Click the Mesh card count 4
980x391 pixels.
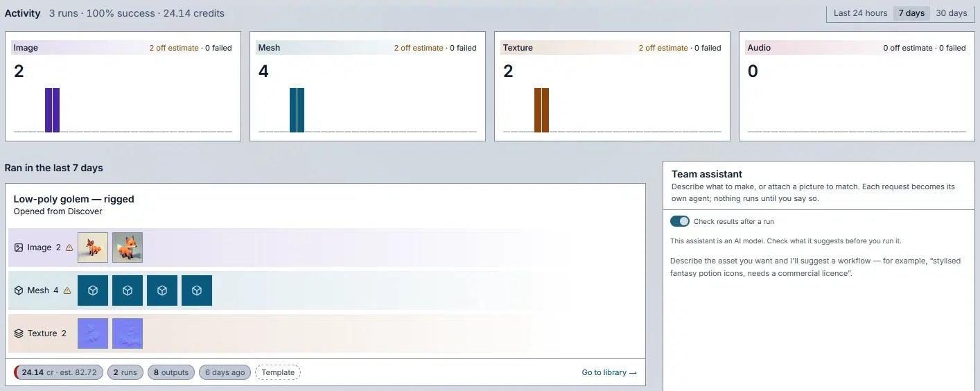(x=263, y=71)
